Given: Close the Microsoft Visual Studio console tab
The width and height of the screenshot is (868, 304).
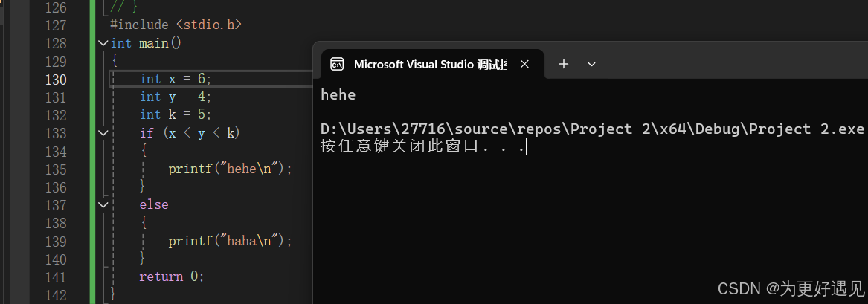Looking at the screenshot, I should point(525,64).
